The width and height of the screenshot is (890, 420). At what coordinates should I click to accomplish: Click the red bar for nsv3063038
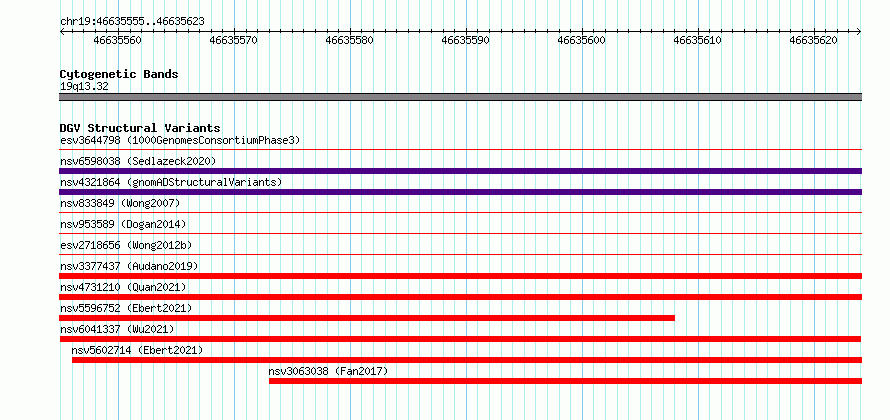[565, 381]
